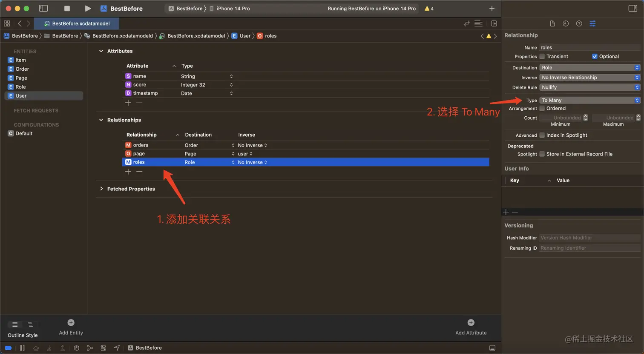Add an editor on the right

click(494, 23)
